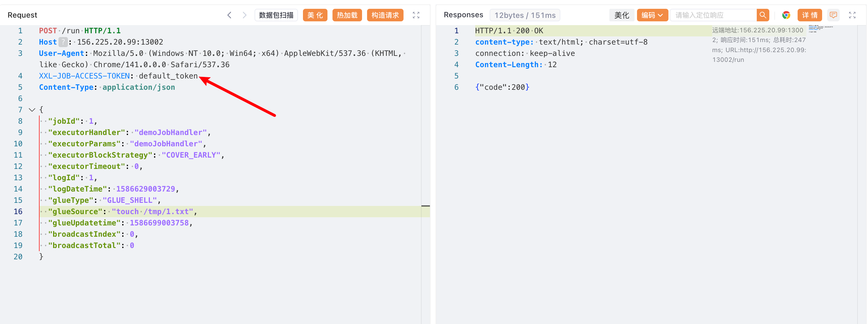Click the 数据包扫描 packet scan button
Viewport: 868px width, 324px height.
pos(276,15)
